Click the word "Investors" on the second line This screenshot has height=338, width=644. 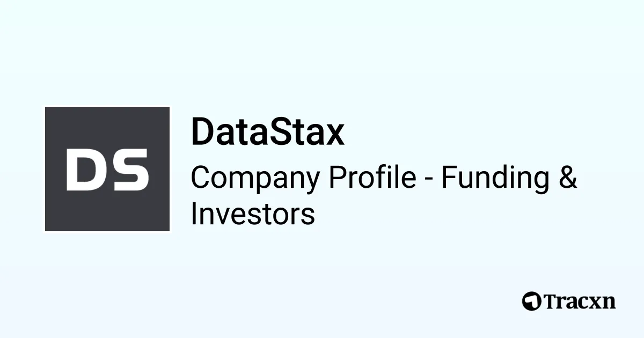pyautogui.click(x=252, y=214)
